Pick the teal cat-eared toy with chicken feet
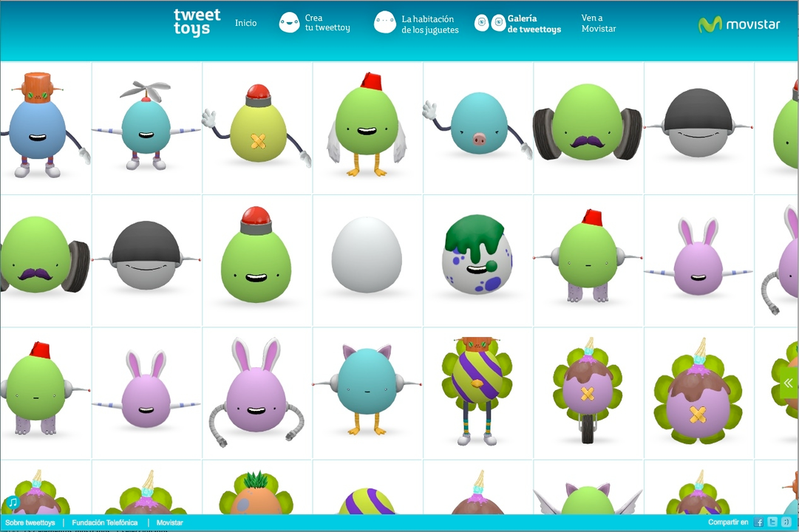 tap(367, 390)
